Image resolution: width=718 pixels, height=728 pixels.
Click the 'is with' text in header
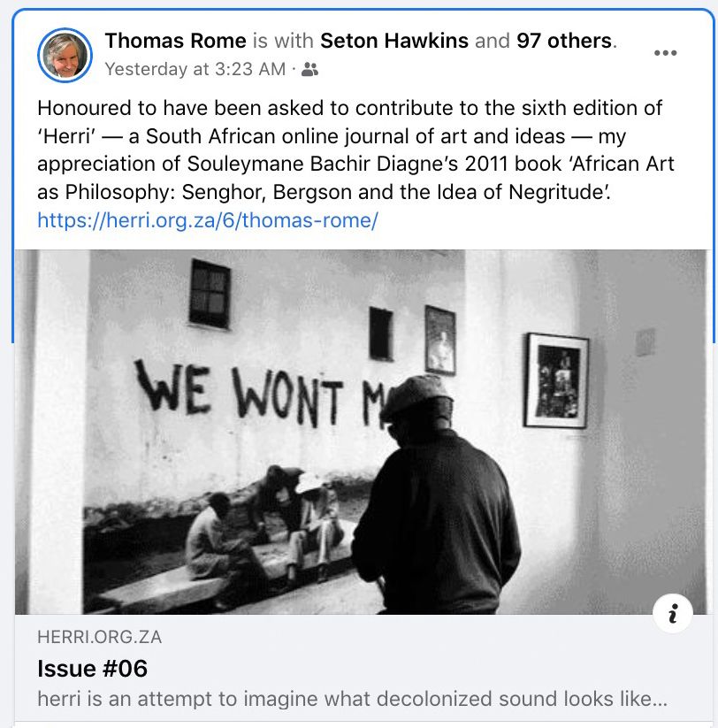coord(283,41)
